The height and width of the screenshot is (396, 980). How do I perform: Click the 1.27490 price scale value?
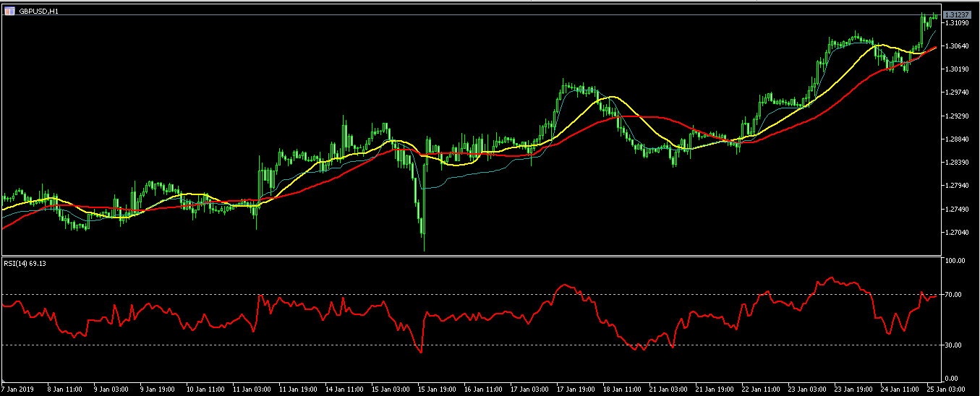(x=956, y=209)
